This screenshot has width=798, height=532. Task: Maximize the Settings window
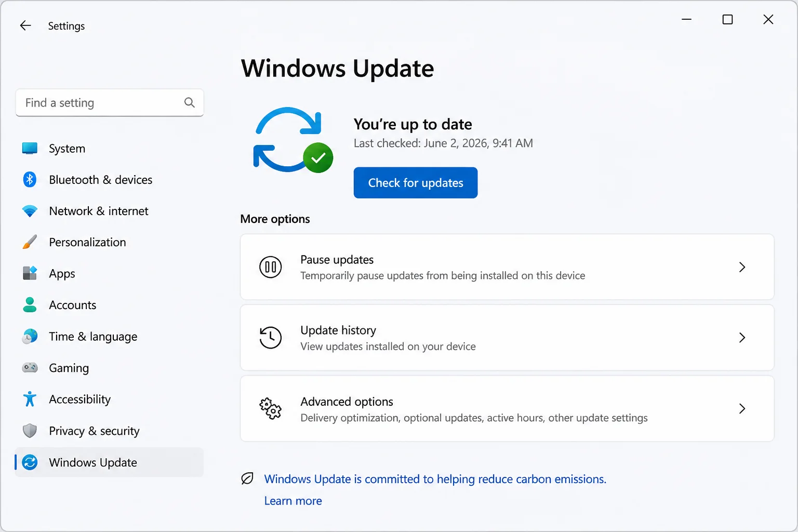tap(728, 19)
